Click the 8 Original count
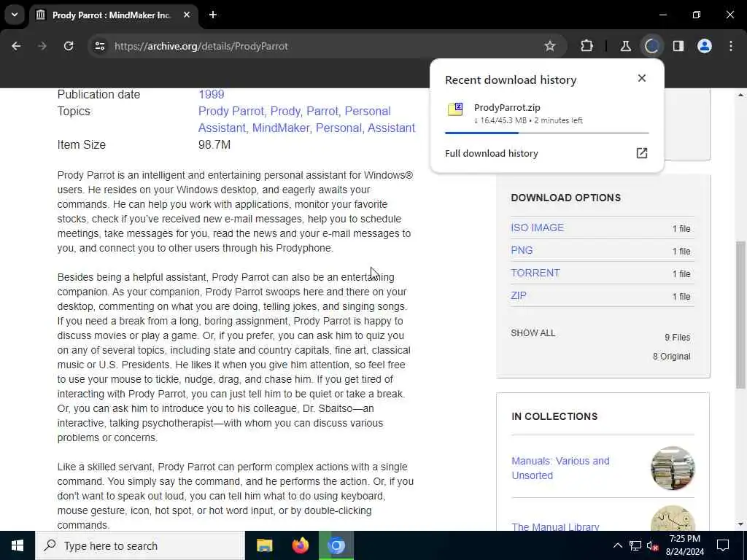747x560 pixels. 672,356
